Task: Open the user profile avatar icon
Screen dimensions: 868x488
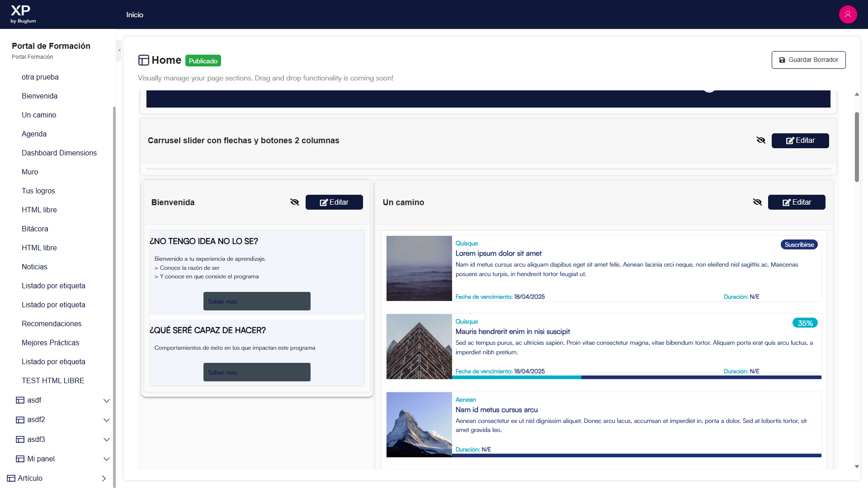Action: (848, 14)
